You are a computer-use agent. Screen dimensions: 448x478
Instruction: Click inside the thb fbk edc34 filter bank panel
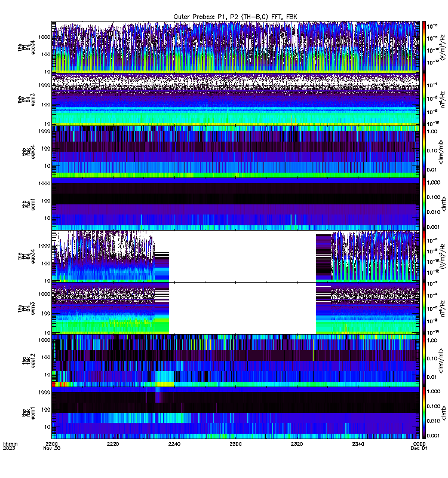235,152
